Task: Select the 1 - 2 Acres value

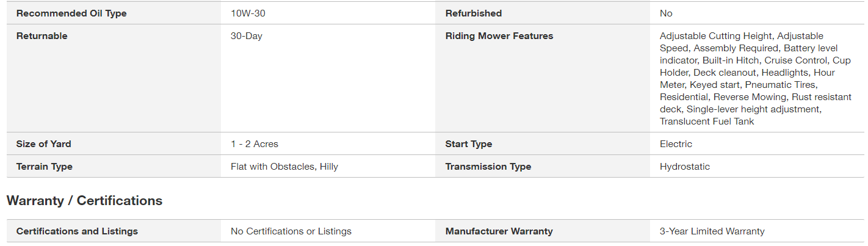Action: 255,144
